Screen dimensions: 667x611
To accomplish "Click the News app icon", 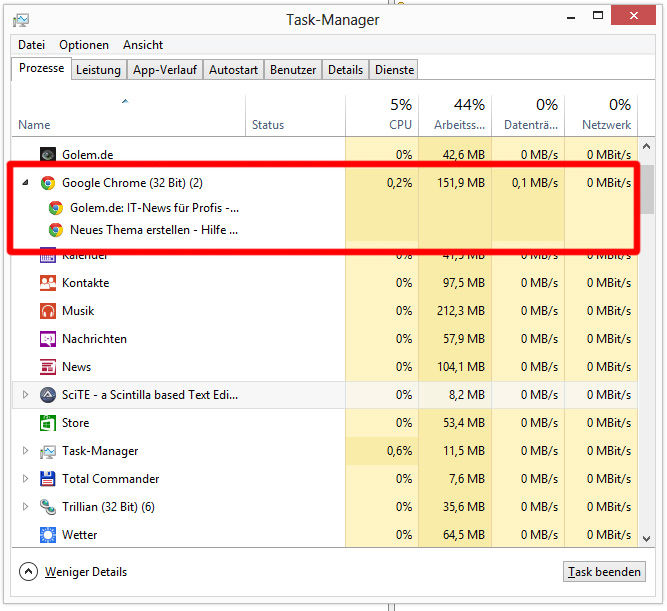I will tap(47, 367).
